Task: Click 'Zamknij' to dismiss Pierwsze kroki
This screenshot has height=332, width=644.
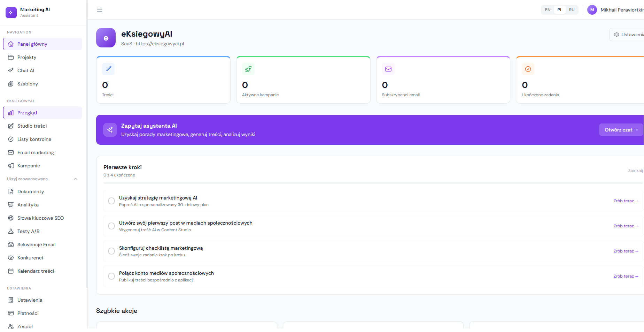Action: click(635, 171)
